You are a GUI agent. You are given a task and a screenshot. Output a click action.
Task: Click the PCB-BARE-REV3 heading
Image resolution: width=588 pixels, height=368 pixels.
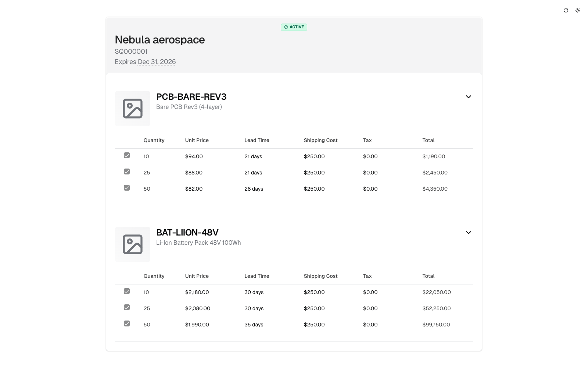tap(191, 97)
